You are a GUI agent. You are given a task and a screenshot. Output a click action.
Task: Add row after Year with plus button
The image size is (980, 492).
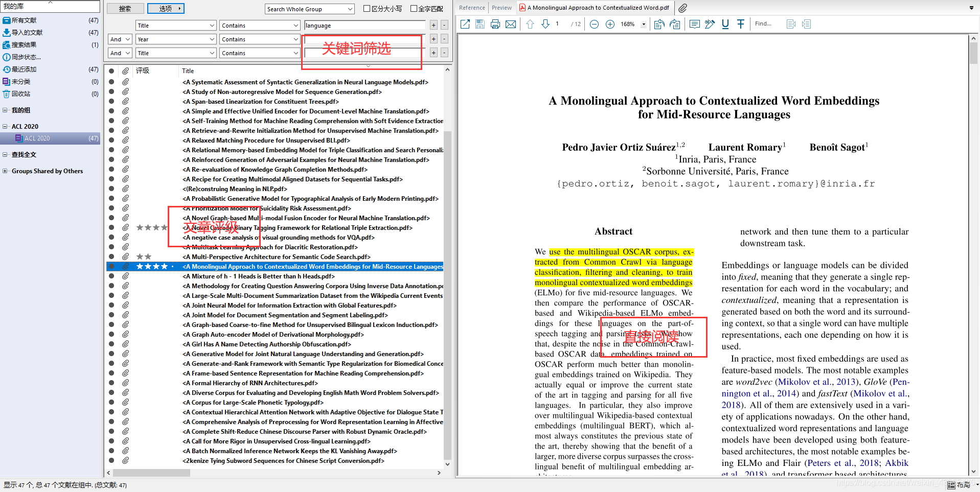[434, 39]
